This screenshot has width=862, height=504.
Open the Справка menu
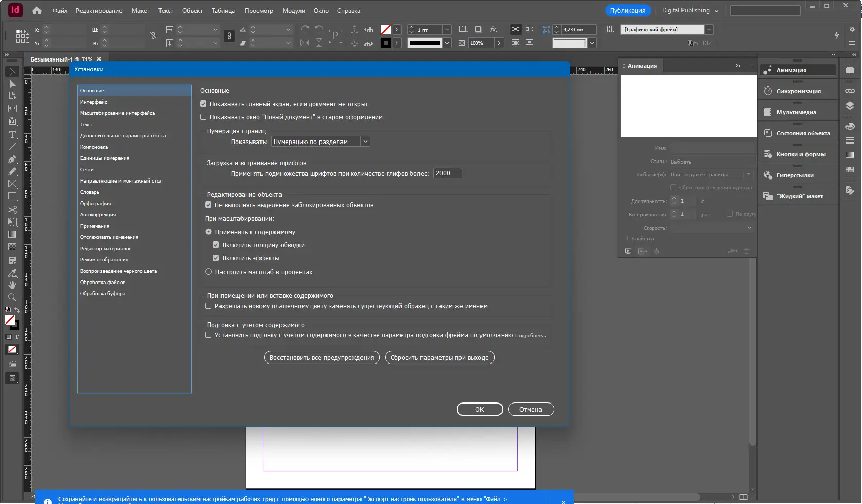[x=349, y=11]
